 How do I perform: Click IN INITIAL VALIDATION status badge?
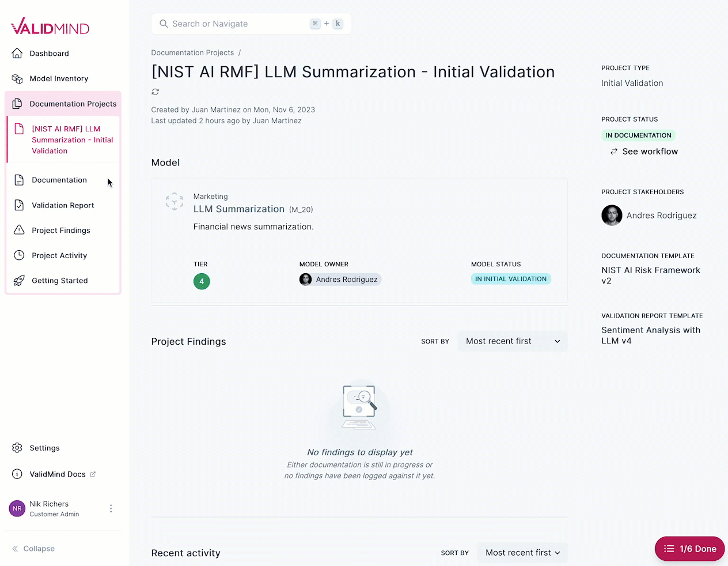(511, 279)
